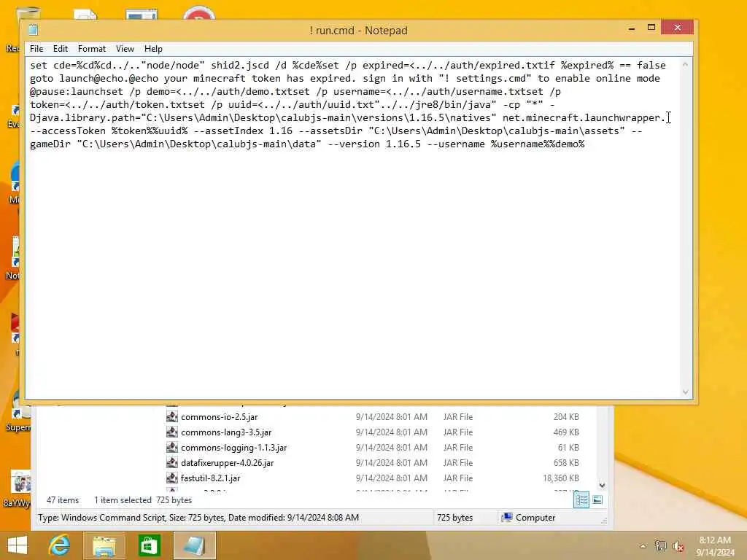The height and width of the screenshot is (560, 747).
Task: Click volume icon in system tray
Action: [678, 546]
